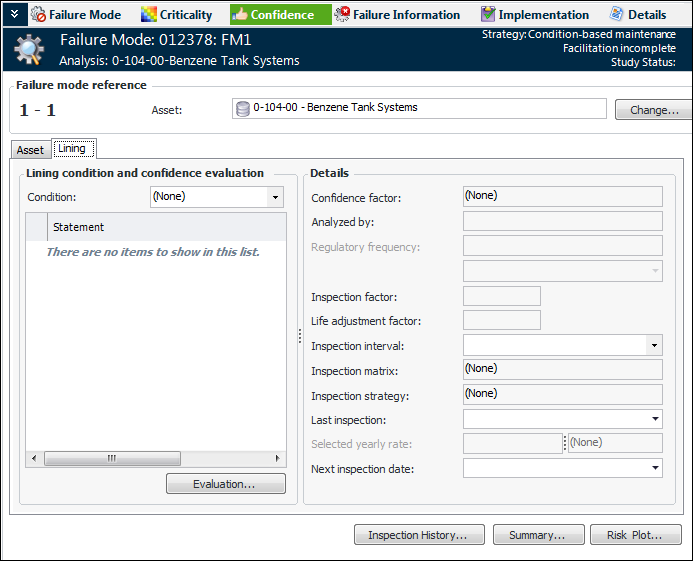
Task: Click the Inspection factor field
Action: pyautogui.click(x=502, y=296)
